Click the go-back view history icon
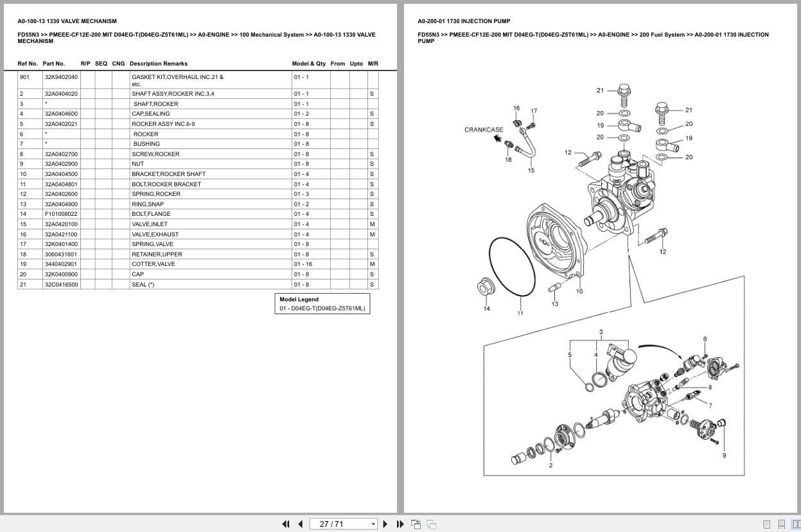The image size is (801, 532). tap(416, 524)
